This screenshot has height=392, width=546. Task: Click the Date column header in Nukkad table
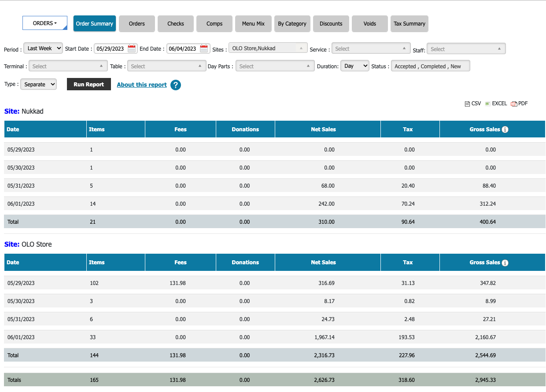[x=45, y=129]
